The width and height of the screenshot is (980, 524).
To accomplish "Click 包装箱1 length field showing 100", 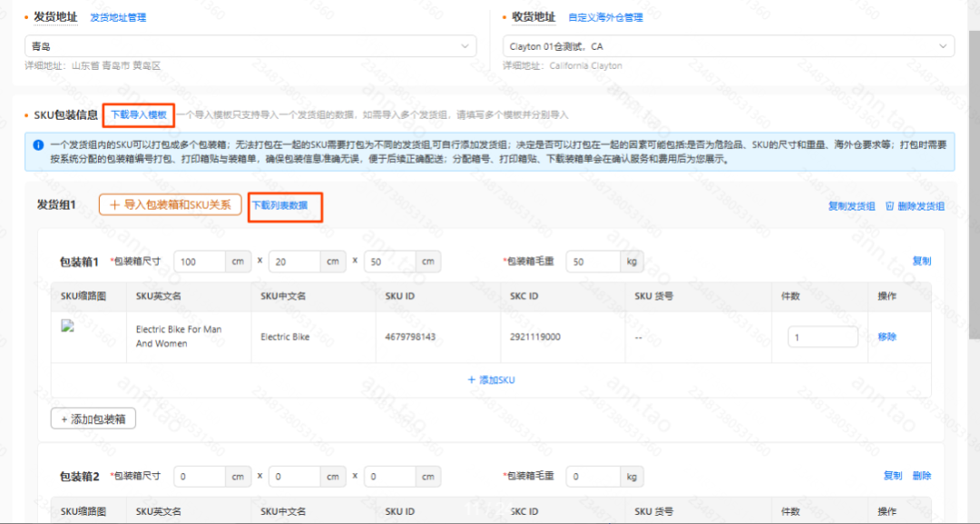I will (x=200, y=262).
